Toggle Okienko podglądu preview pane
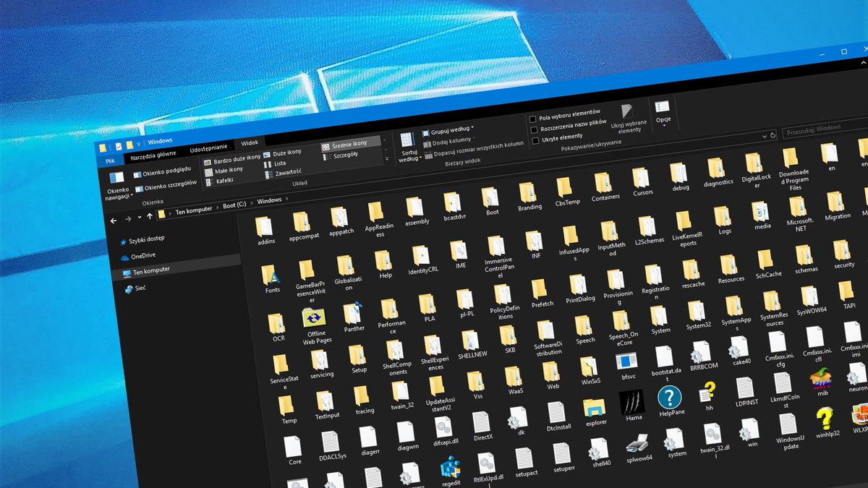 tap(161, 171)
